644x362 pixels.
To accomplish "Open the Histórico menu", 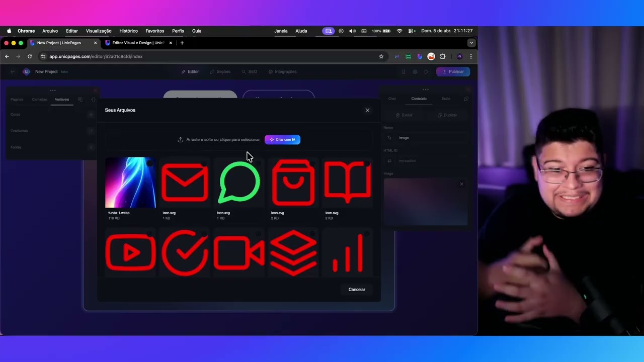I will tap(128, 31).
